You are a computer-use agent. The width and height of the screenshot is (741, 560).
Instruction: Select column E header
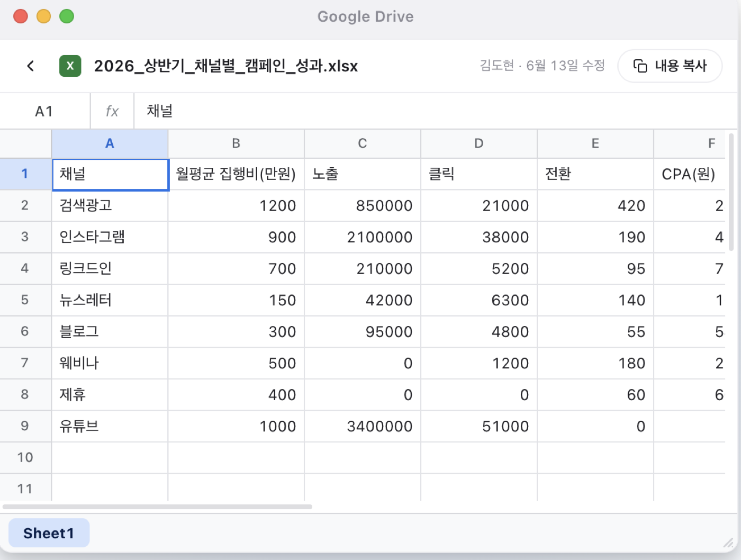point(595,143)
